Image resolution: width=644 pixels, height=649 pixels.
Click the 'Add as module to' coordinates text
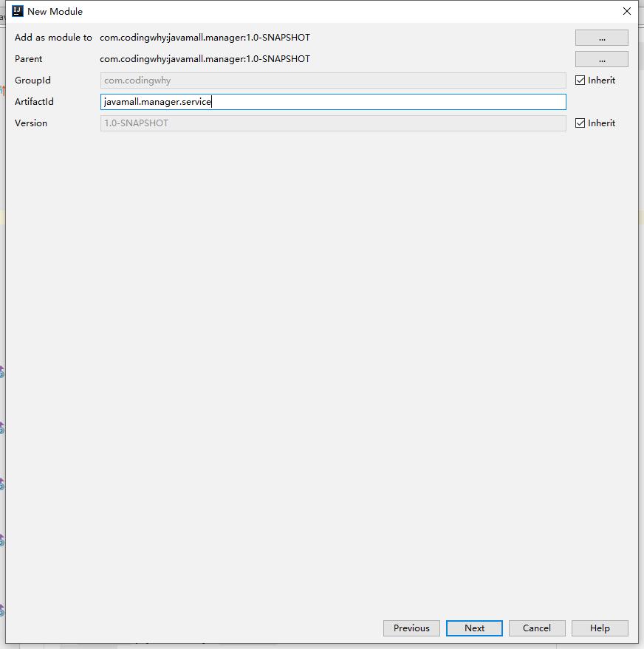point(205,38)
